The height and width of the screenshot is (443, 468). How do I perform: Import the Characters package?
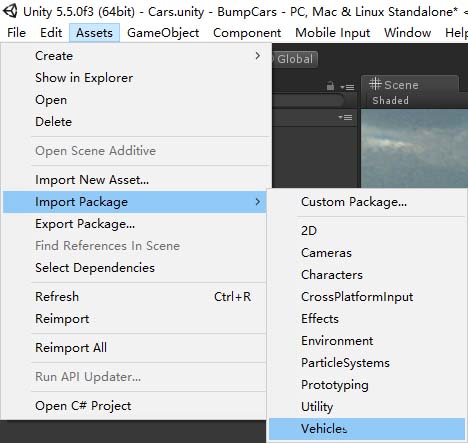367,274
